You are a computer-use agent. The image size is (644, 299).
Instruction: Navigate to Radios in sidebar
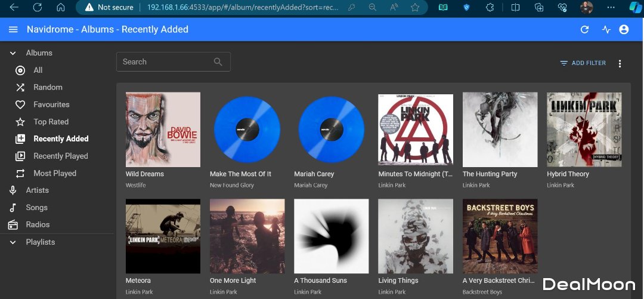(x=38, y=224)
